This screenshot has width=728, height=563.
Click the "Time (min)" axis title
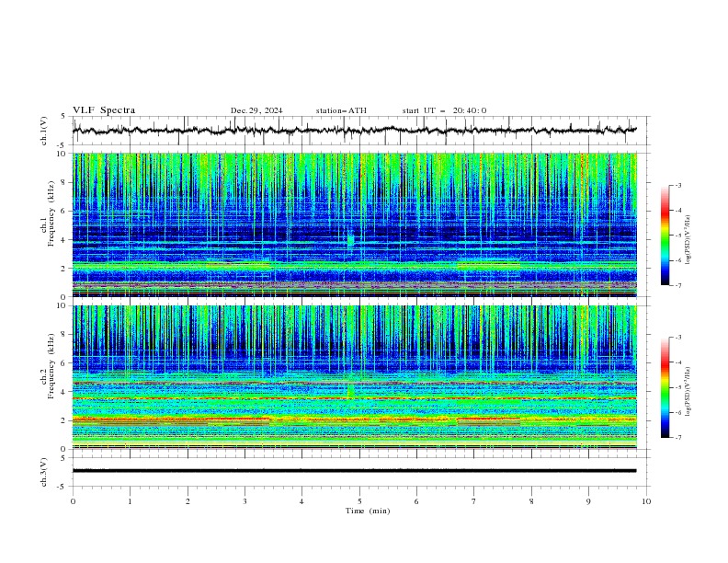coord(368,511)
